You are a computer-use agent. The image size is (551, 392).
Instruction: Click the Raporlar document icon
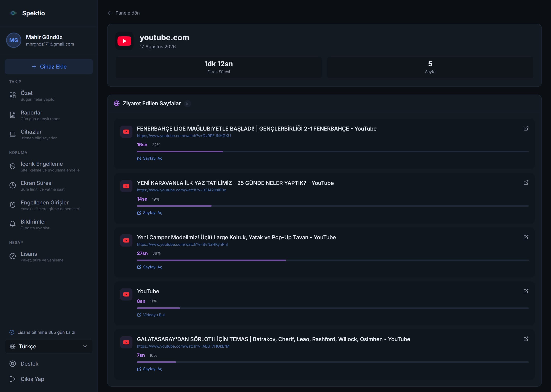[x=13, y=115]
